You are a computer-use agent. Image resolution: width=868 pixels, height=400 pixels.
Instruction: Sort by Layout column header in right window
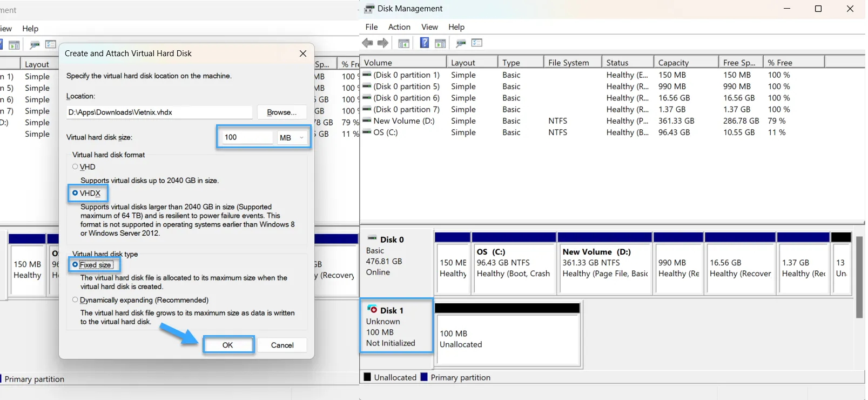click(x=472, y=63)
